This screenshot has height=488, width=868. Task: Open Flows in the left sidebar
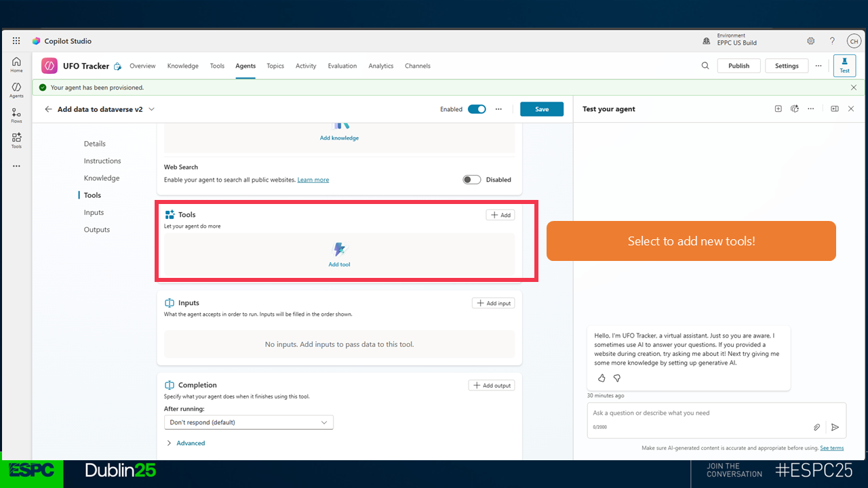point(16,115)
